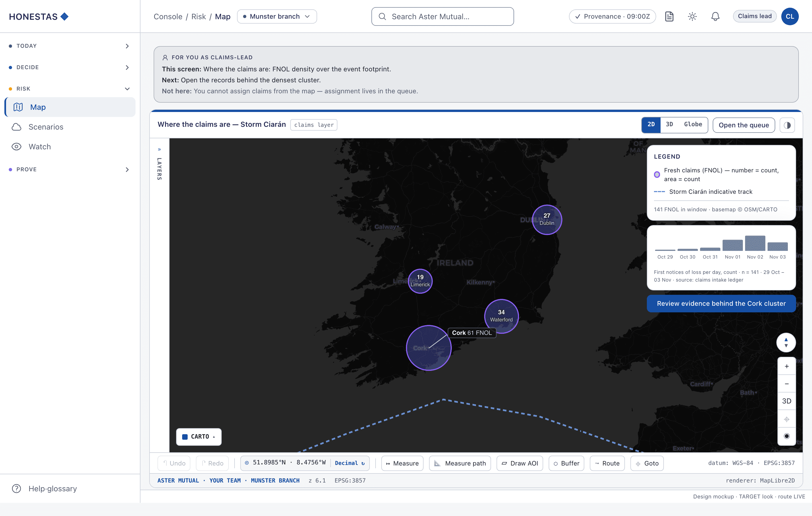Click the crosshair locate icon on map
Image resolution: width=812 pixels, height=516 pixels.
click(786, 419)
